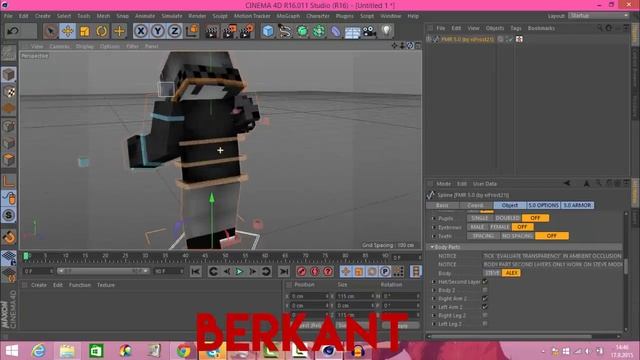The width and height of the screenshot is (640, 360).
Task: Expand the Teeth parameter arrow
Action: (433, 236)
